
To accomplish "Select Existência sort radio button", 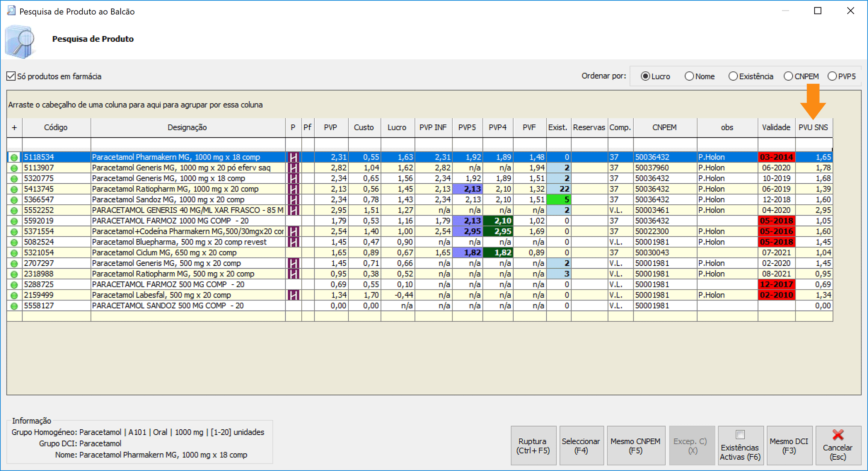I will pos(733,76).
